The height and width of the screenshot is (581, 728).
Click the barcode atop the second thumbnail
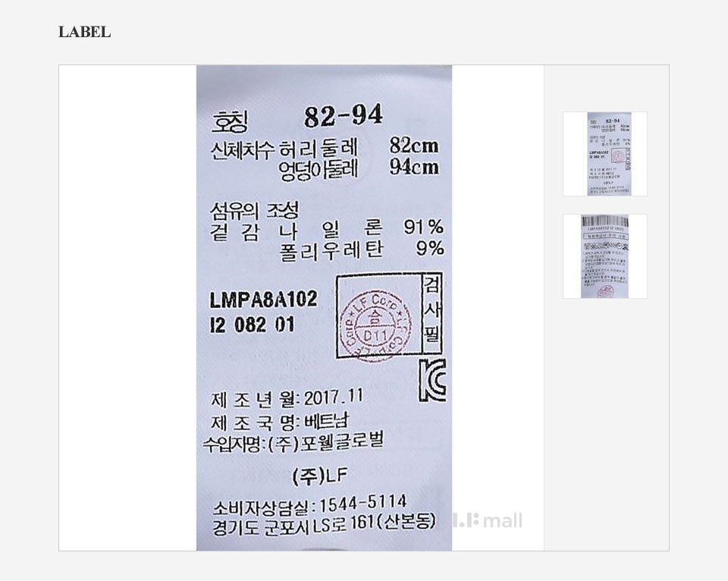(x=605, y=221)
